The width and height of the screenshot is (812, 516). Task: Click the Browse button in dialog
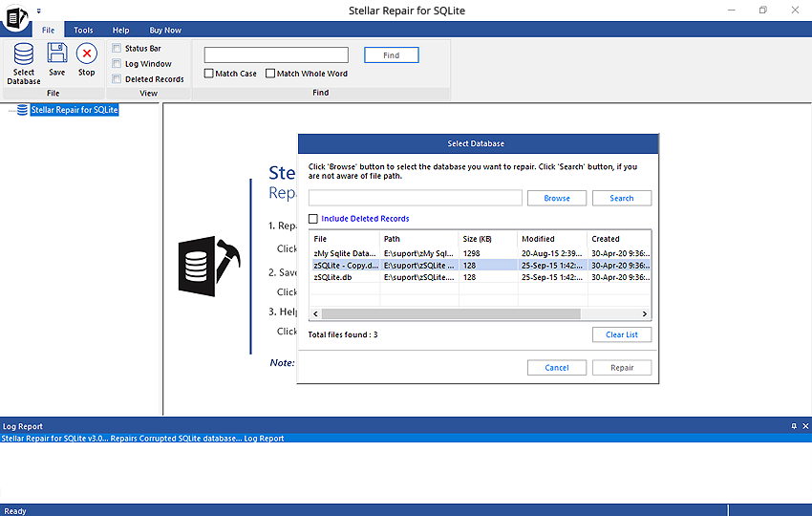point(557,198)
